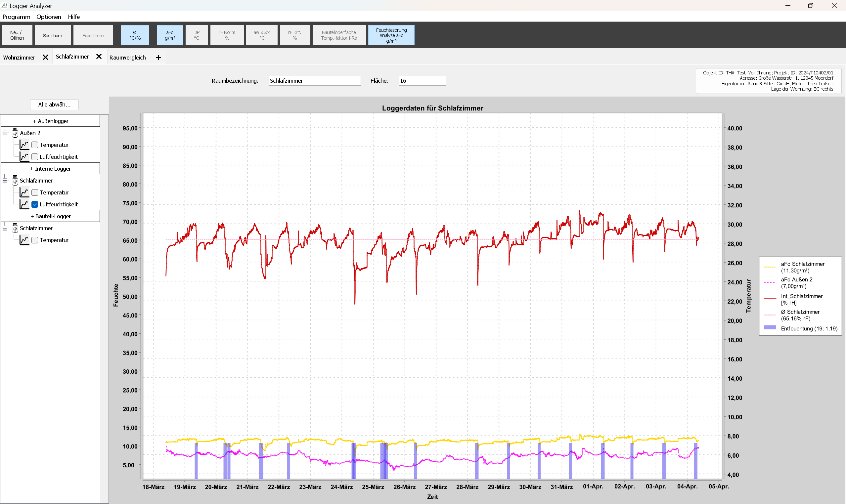Click chart icon beside Außen 2 Luftfeuchtigkeit
Image resolution: width=846 pixels, height=504 pixels.
click(x=24, y=156)
